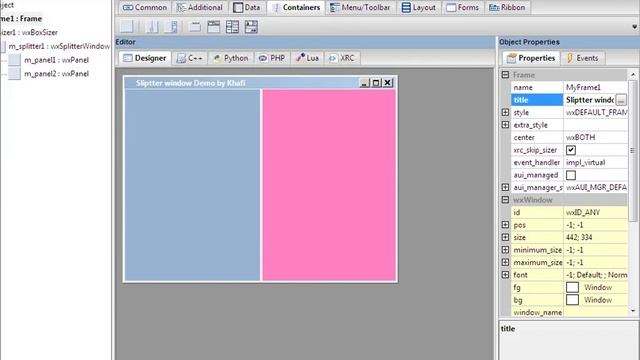Click the fg colour swatch
This screenshot has width=640, height=360.
tap(572, 287)
